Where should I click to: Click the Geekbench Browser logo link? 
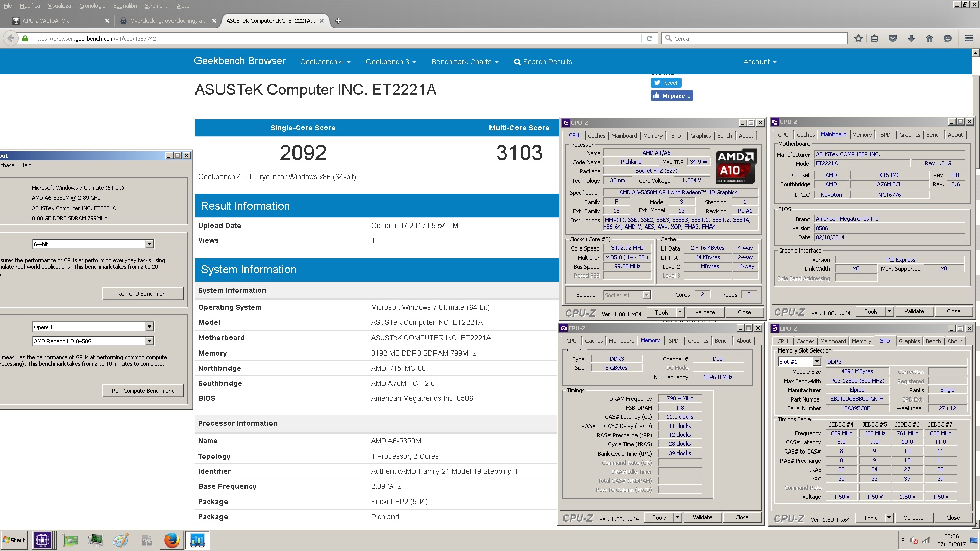click(x=240, y=61)
